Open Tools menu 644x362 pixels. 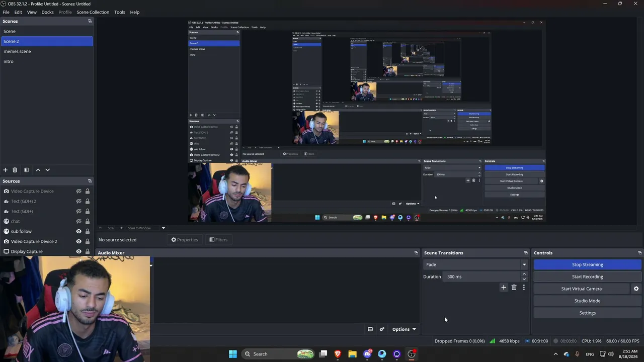point(119,12)
